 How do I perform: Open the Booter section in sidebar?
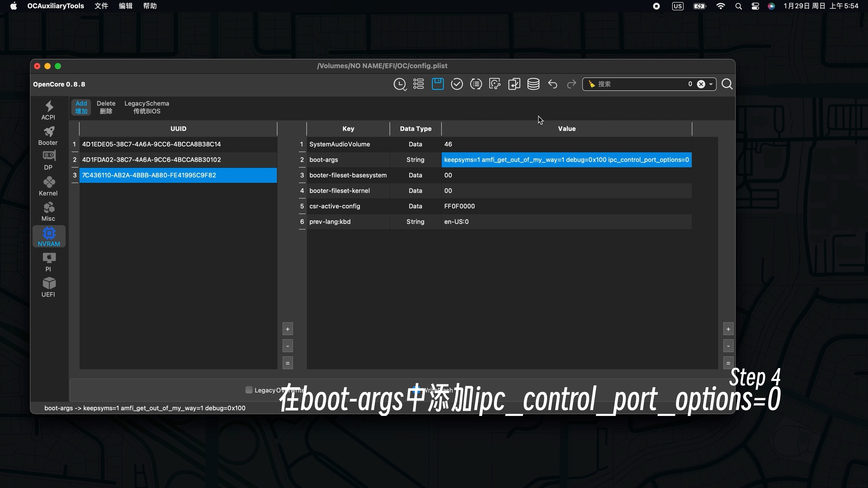click(49, 135)
